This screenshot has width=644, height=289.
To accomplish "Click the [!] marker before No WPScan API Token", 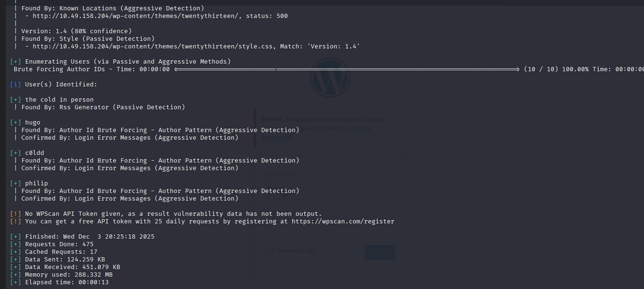I will coord(15,214).
